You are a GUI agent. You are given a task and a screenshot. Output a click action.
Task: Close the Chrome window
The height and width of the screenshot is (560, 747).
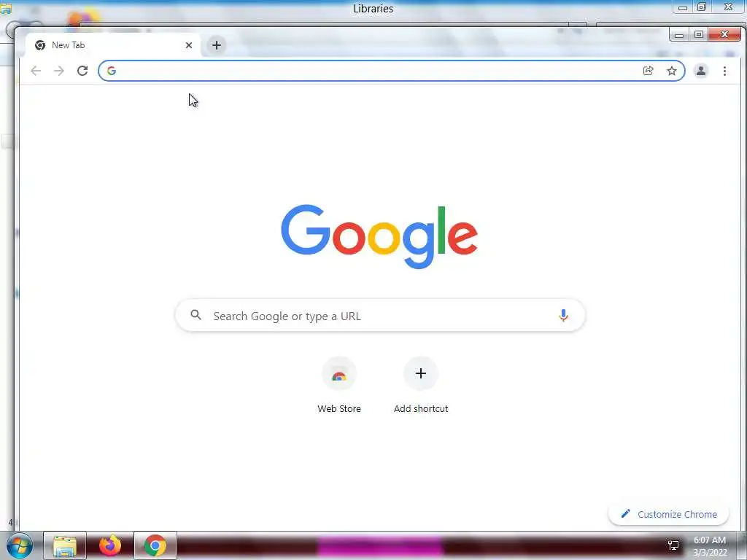(x=724, y=35)
